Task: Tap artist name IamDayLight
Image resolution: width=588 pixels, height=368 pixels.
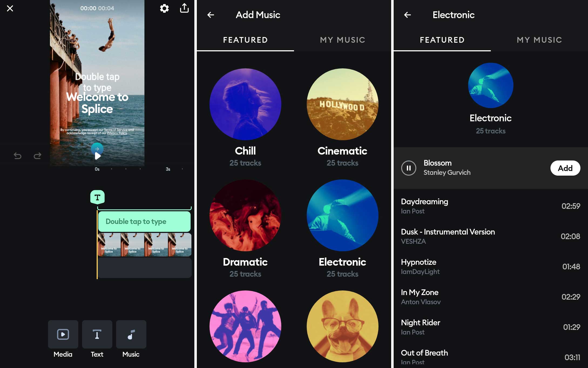Action: pyautogui.click(x=420, y=272)
